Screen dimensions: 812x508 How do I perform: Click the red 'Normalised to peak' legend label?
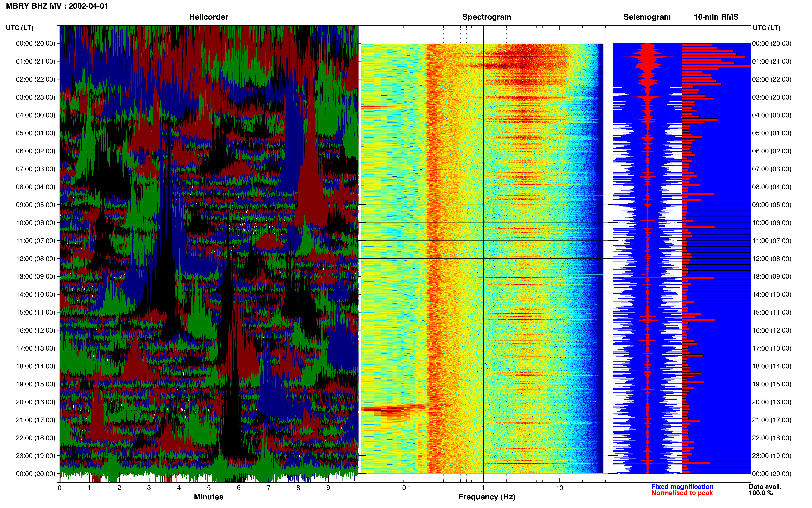pos(682,493)
